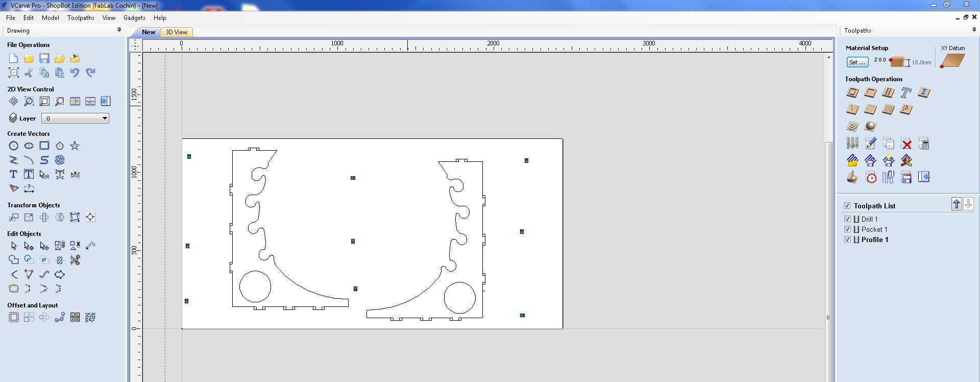Create a new file

[x=14, y=58]
